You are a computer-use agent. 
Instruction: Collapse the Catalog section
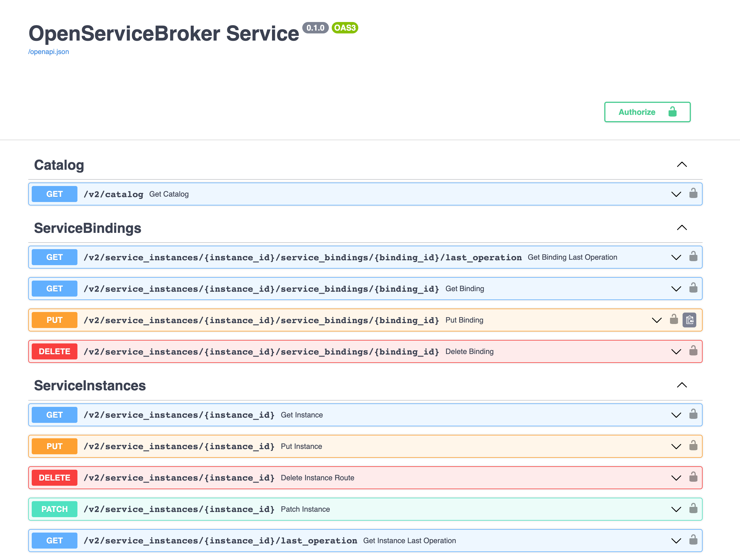coord(682,165)
